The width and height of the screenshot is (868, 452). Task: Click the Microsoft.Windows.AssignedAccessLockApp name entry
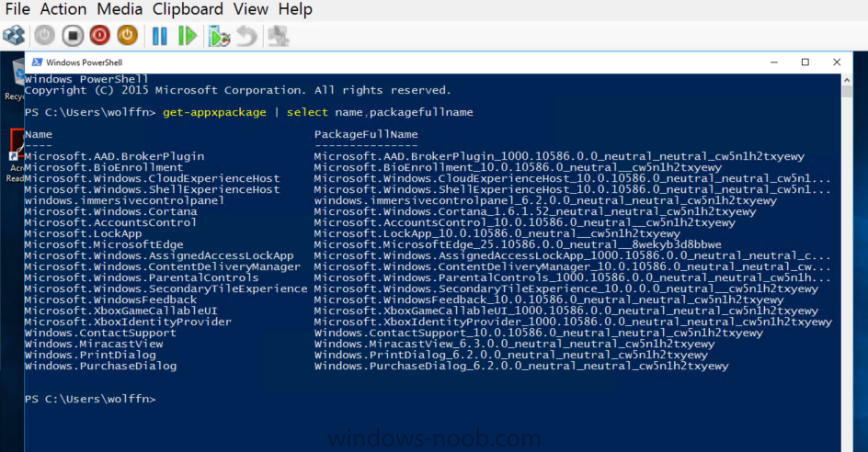point(159,255)
